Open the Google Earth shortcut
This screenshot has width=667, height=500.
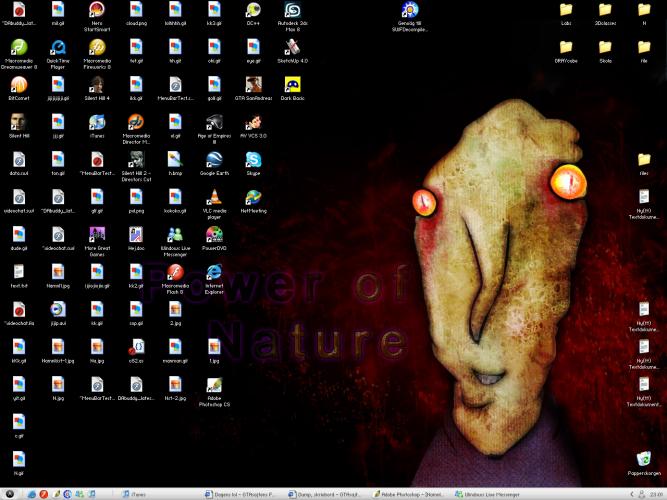tap(213, 160)
